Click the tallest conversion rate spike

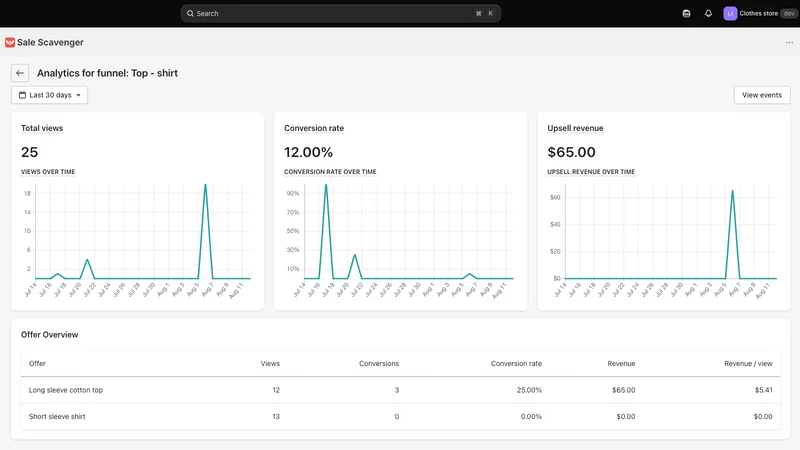click(326, 186)
